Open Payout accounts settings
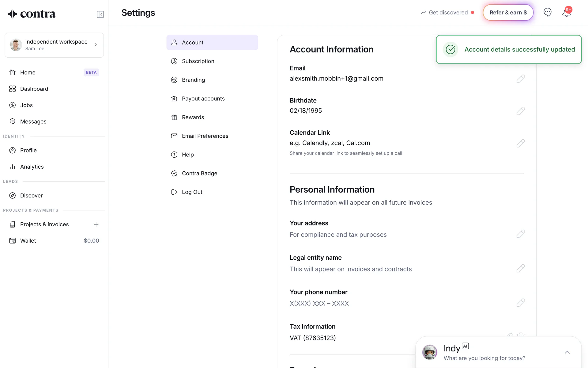The height and width of the screenshot is (368, 588). pyautogui.click(x=203, y=99)
